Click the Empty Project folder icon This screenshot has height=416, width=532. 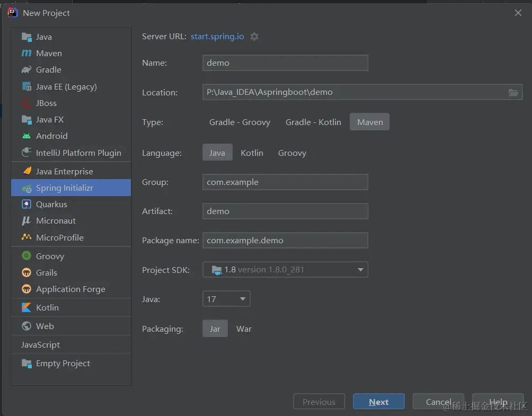(x=26, y=364)
